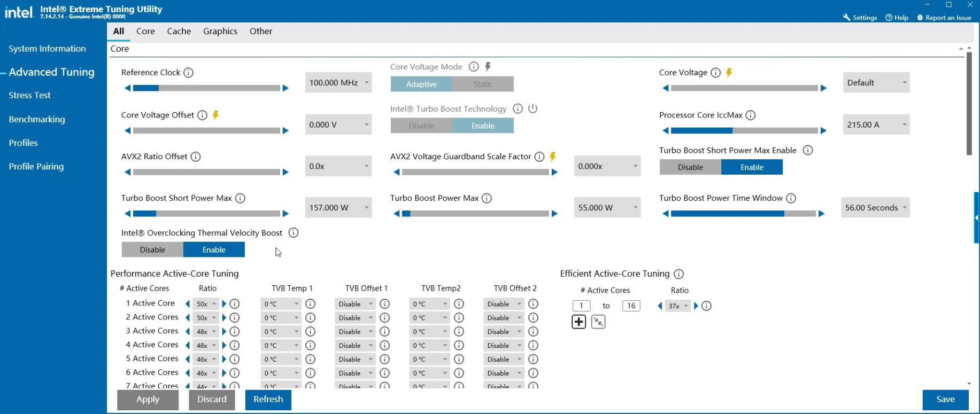Viewport: 980px width, 414px height.
Task: Click the Efficient Active-Core Tuning info icon
Action: [x=678, y=274]
